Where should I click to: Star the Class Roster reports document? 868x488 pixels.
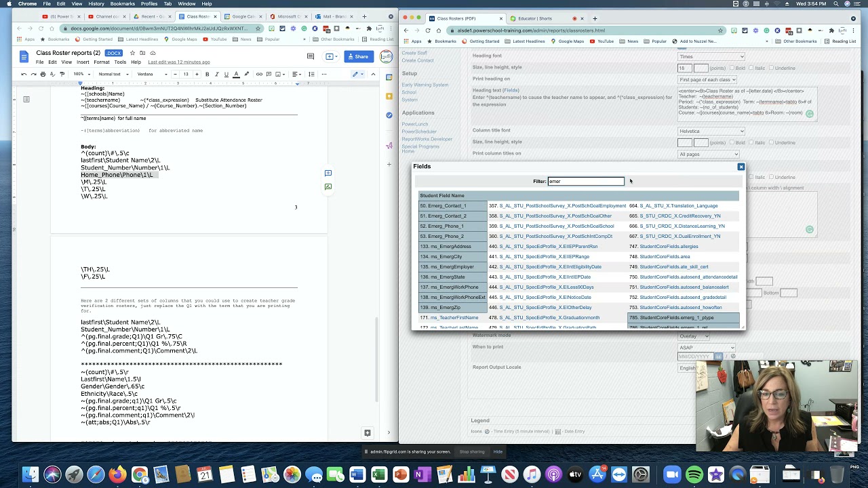click(x=132, y=53)
